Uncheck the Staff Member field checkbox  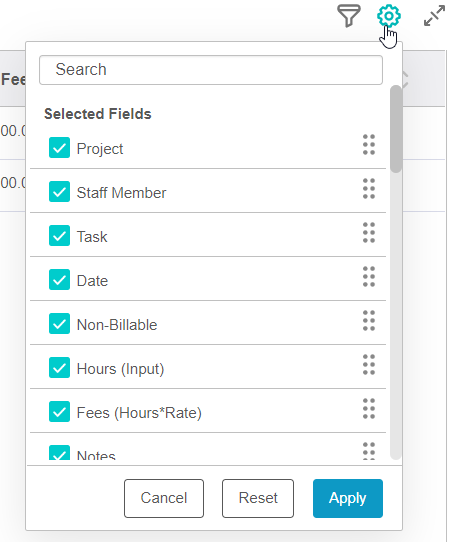coord(59,191)
